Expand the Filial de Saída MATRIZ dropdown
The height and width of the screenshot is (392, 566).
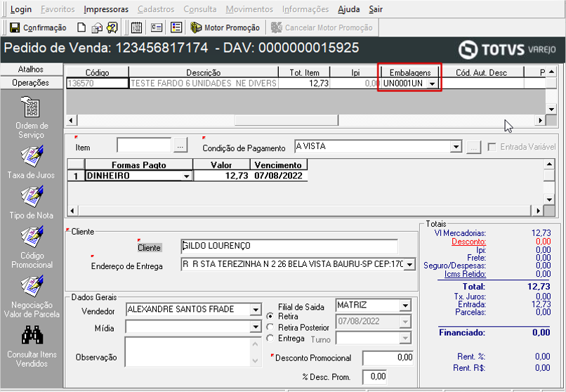pyautogui.click(x=405, y=306)
